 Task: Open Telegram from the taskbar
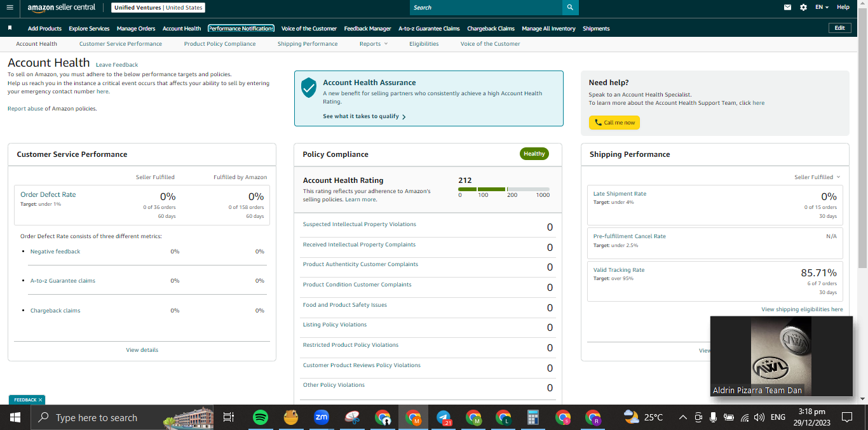click(x=444, y=417)
